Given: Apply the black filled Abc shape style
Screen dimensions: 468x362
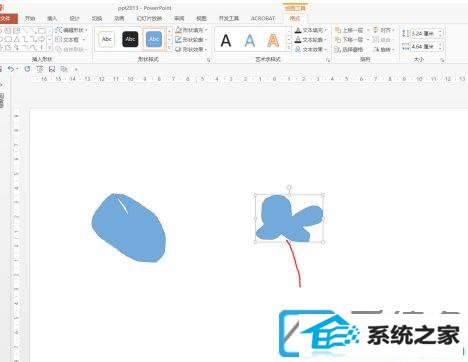Looking at the screenshot, I should 130,39.
